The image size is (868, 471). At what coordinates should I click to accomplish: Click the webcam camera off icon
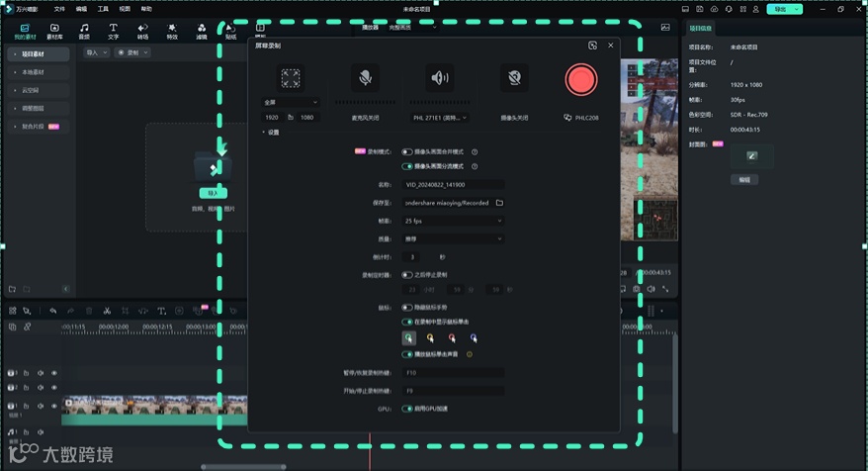pos(514,77)
